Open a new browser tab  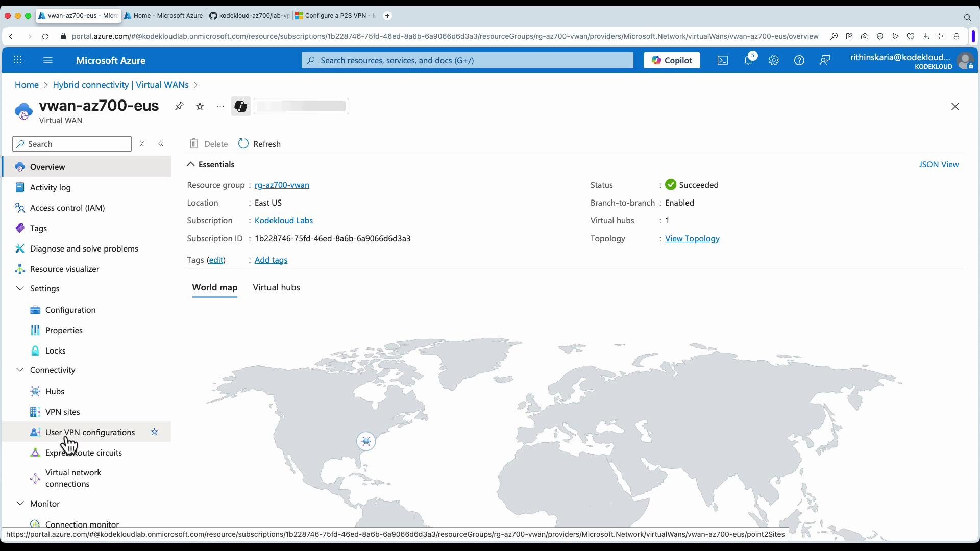387,16
